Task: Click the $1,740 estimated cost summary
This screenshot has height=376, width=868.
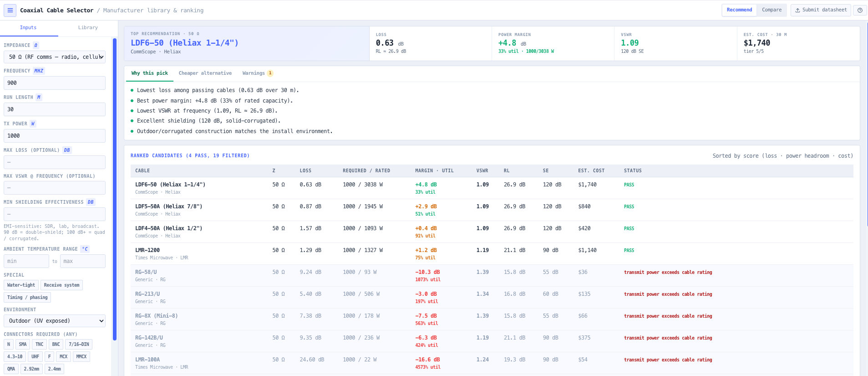Action: click(x=757, y=43)
